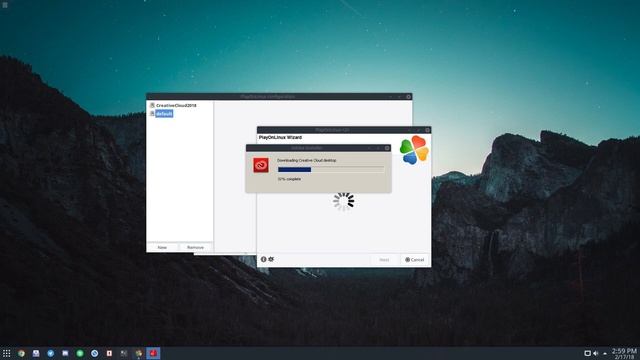Activate the red Adobe installer taskbar entry
This screenshot has height=360, width=640.
click(x=153, y=353)
